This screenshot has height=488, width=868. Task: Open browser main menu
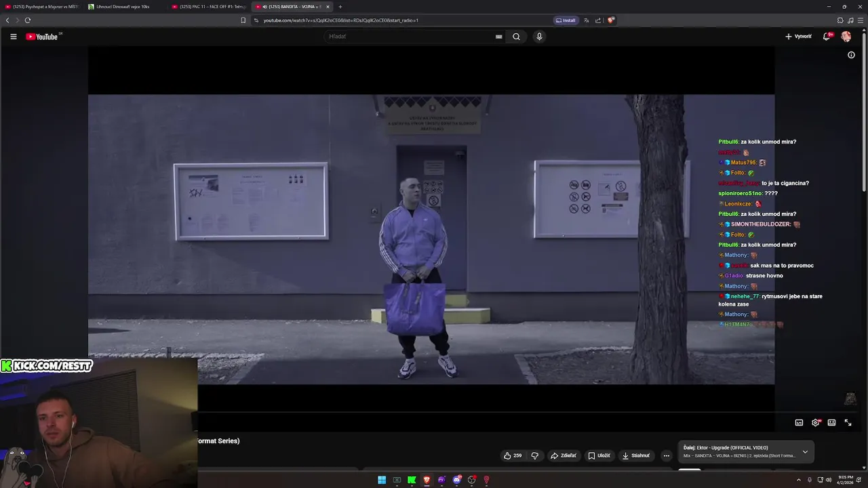pos(861,20)
